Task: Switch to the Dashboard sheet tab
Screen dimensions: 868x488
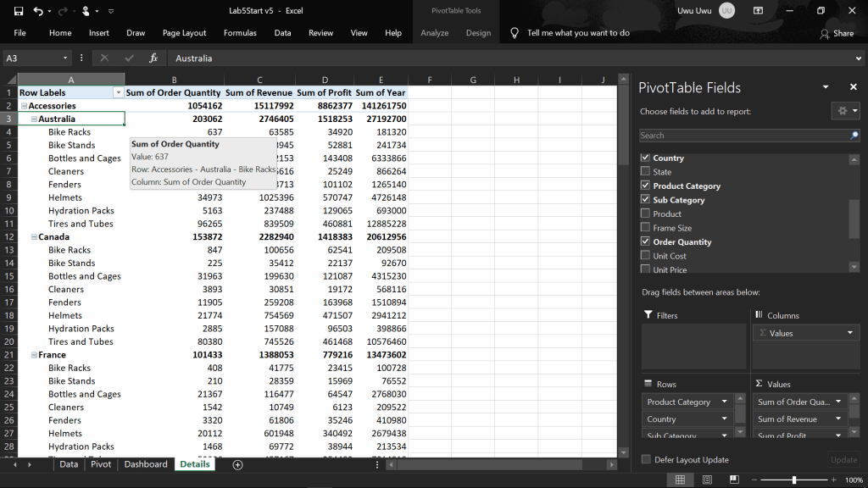Action: pyautogui.click(x=146, y=464)
